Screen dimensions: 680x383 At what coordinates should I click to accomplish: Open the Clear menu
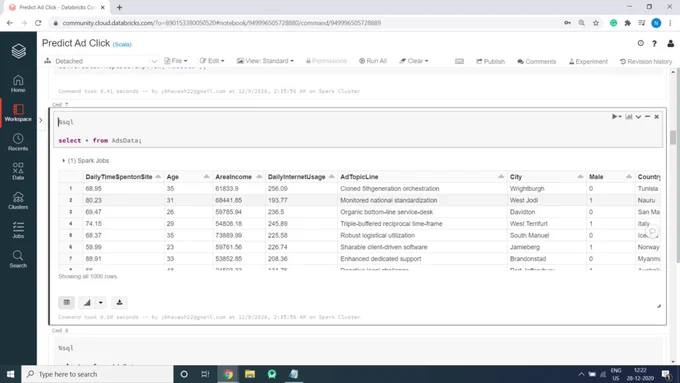(x=414, y=61)
